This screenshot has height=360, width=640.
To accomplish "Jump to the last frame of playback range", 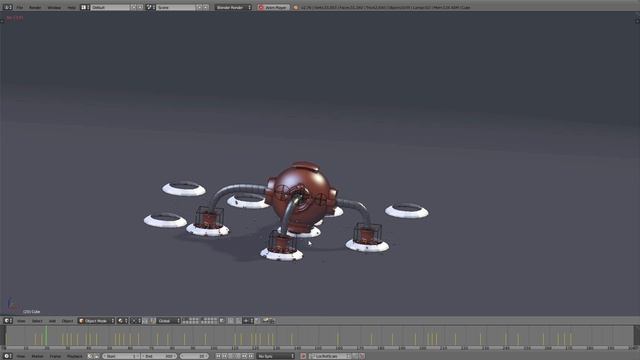I will point(251,356).
